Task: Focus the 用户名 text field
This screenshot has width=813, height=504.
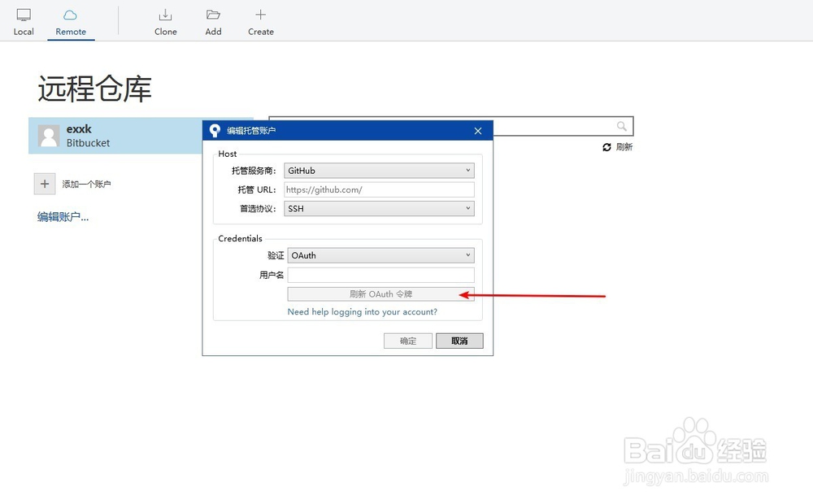Action: tap(381, 275)
